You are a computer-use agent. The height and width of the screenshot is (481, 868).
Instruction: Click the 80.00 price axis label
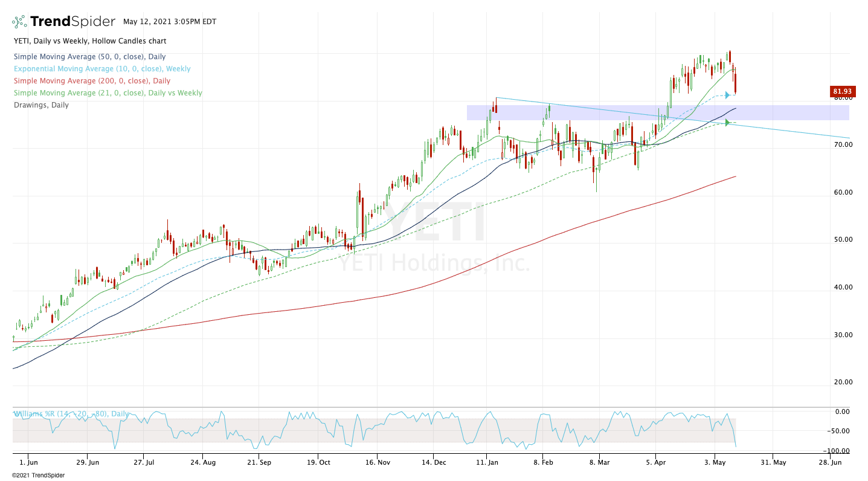pos(843,98)
